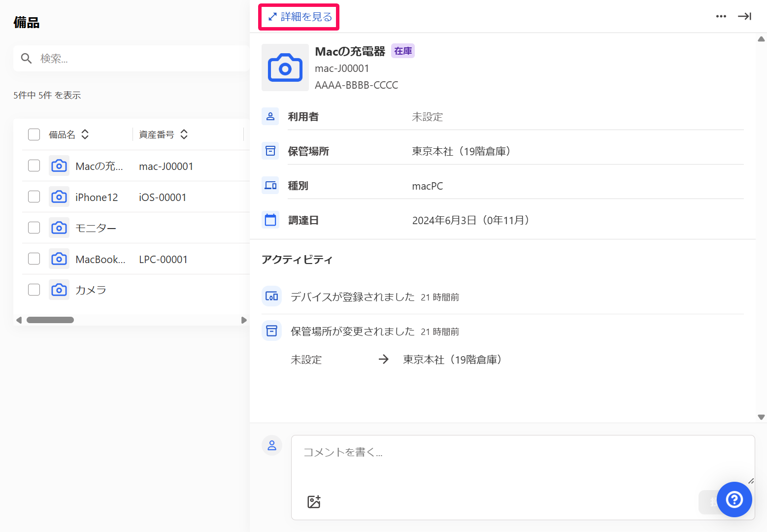Select the カメラ item name
The width and height of the screenshot is (767, 532).
91,290
